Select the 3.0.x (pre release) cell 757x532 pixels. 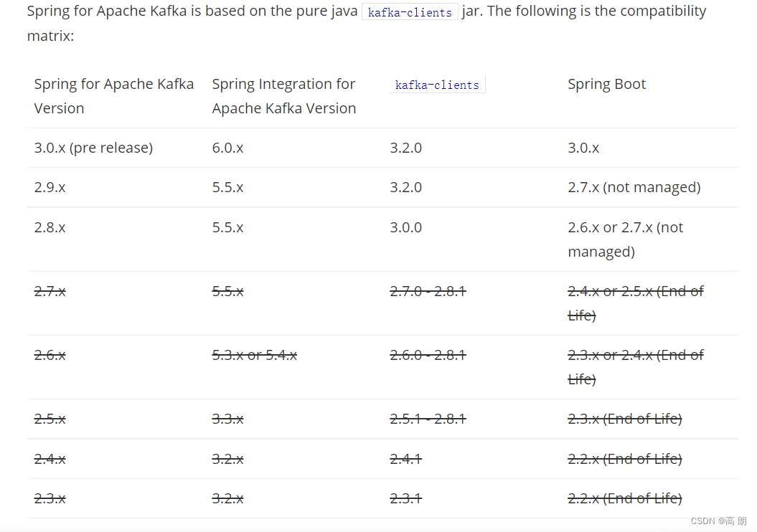point(93,148)
